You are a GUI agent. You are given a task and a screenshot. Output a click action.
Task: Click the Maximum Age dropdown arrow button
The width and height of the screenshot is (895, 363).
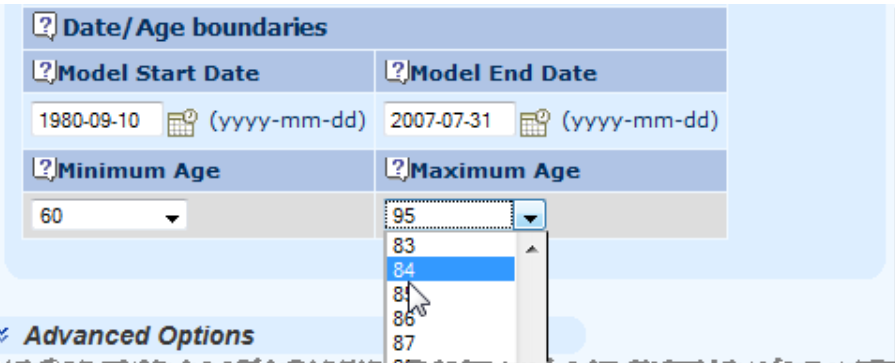coord(530,216)
